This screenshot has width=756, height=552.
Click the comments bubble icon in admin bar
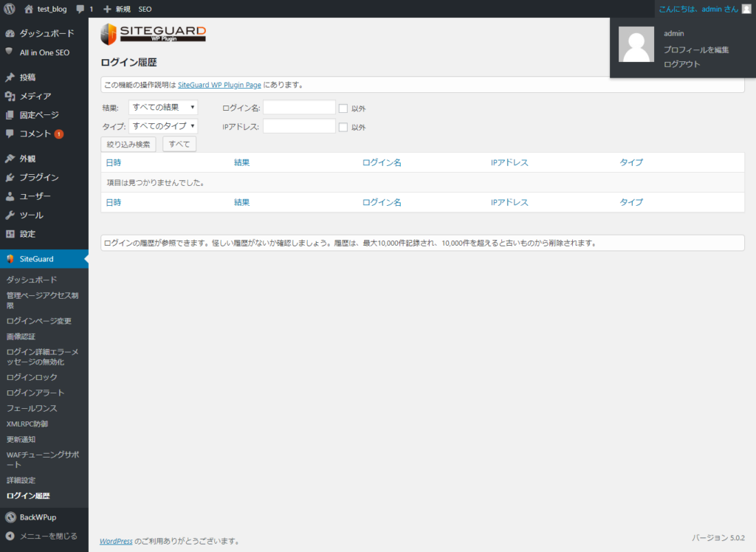(x=80, y=9)
